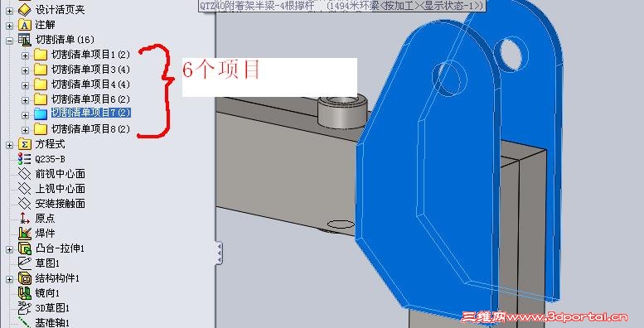
Task: Click folder icon of 切割清单项目8(2)
Action: pos(41,129)
